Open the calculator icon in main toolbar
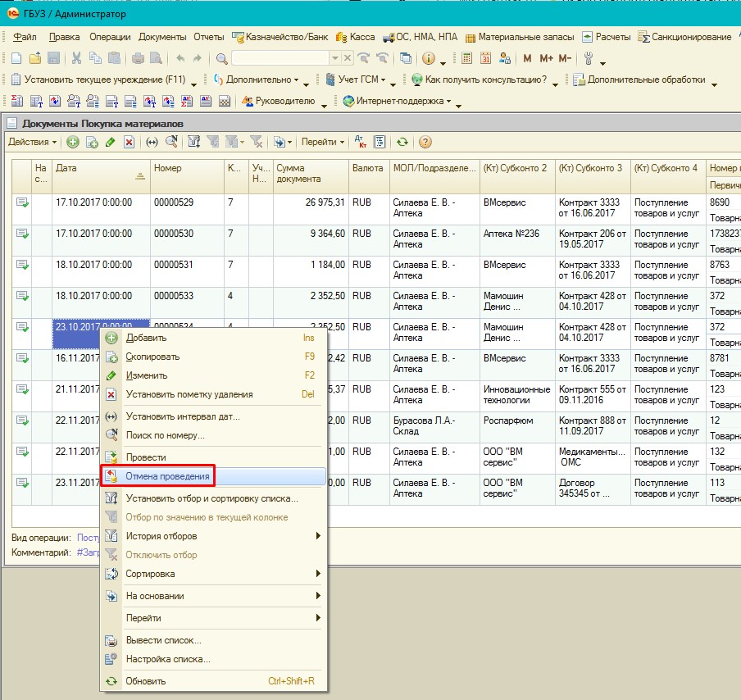 [x=467, y=58]
